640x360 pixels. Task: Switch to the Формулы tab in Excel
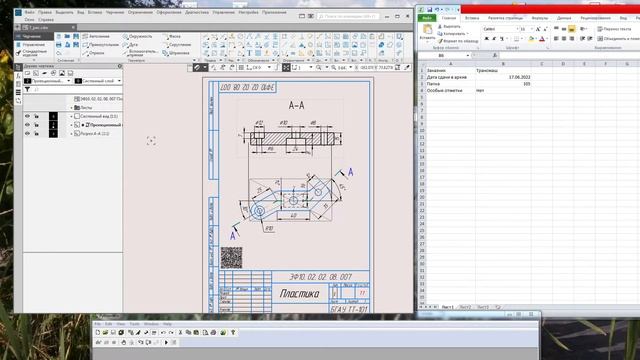[540, 18]
